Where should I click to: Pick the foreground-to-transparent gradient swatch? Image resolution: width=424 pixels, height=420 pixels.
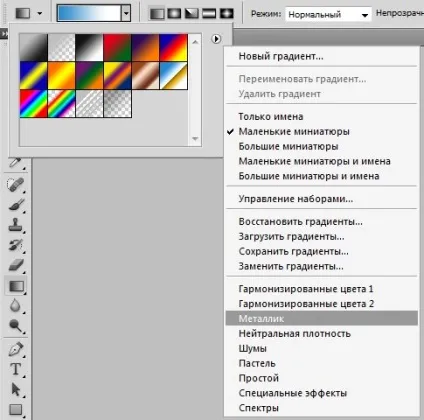[x=62, y=47]
